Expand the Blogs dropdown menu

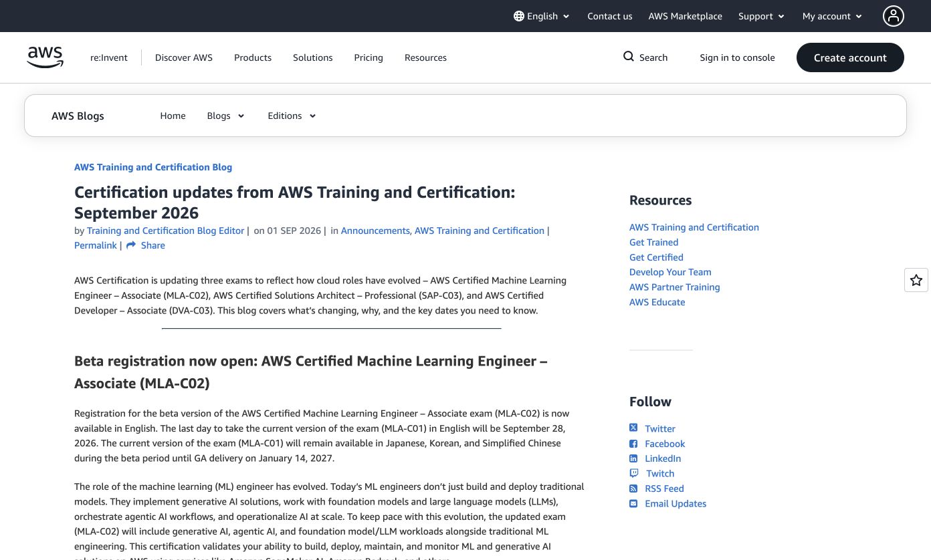click(225, 116)
